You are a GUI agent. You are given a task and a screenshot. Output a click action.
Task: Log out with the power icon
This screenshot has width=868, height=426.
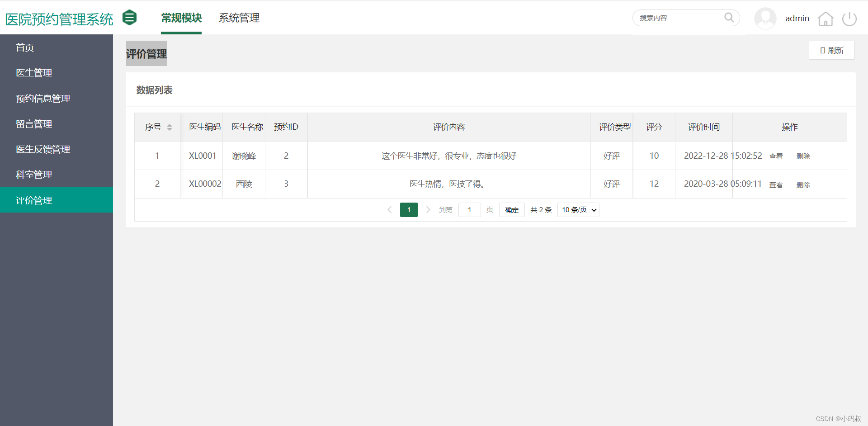(849, 19)
